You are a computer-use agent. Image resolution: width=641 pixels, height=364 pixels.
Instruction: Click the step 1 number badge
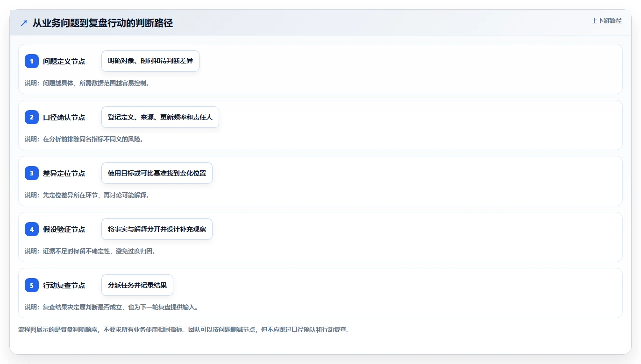pyautogui.click(x=32, y=61)
